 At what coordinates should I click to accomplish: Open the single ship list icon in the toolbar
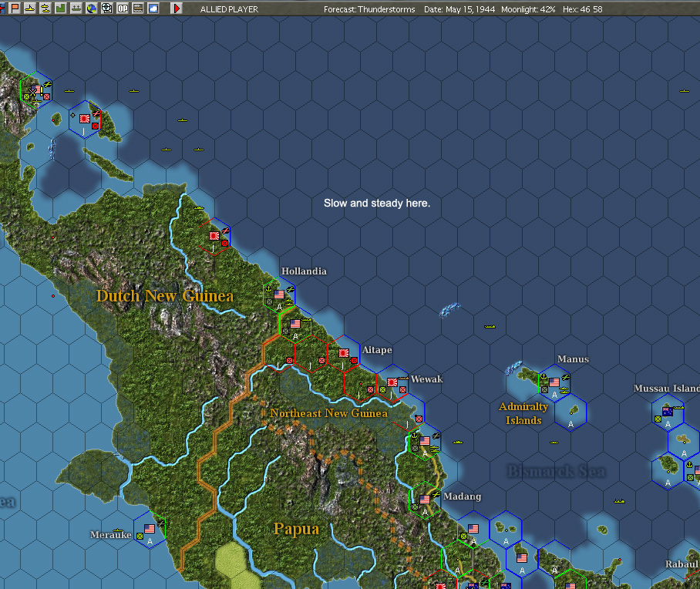click(x=30, y=8)
